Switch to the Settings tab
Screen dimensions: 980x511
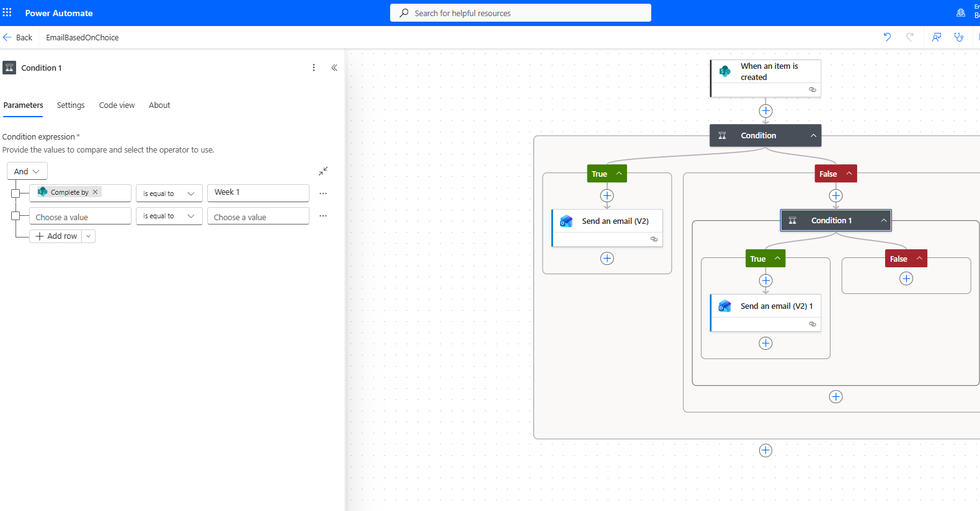pyautogui.click(x=71, y=105)
